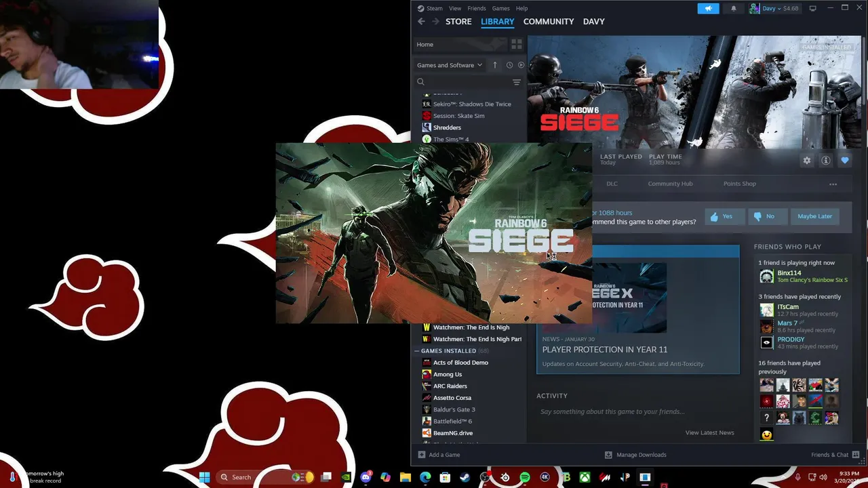This screenshot has width=868, height=488.
Task: Open Microsoft Edge from the taskbar
Action: [425, 477]
